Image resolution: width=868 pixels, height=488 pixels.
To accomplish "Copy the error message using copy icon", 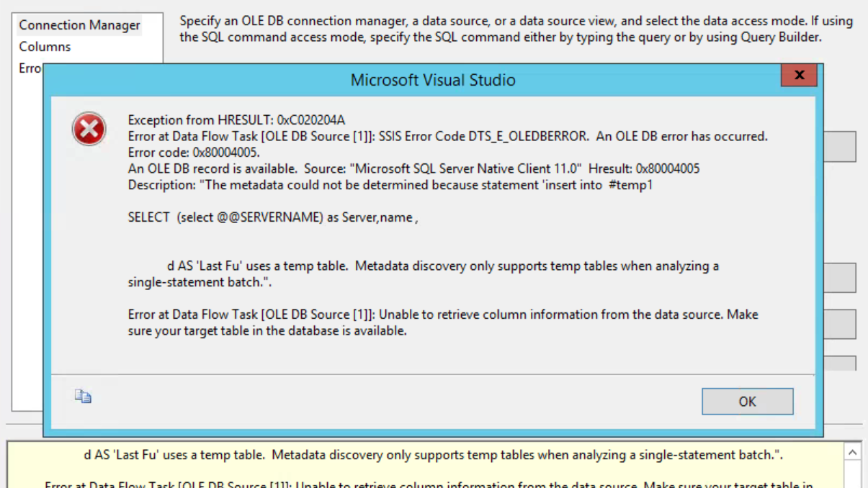I will 84,396.
